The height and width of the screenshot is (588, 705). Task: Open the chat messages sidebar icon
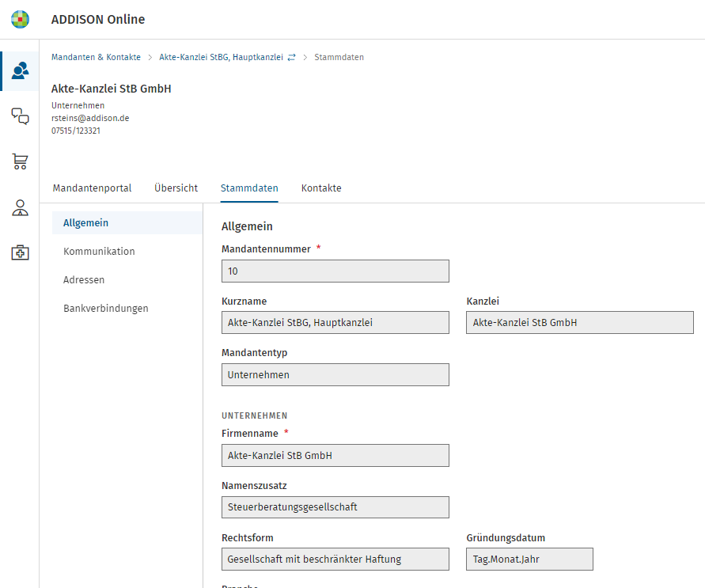coord(20,116)
